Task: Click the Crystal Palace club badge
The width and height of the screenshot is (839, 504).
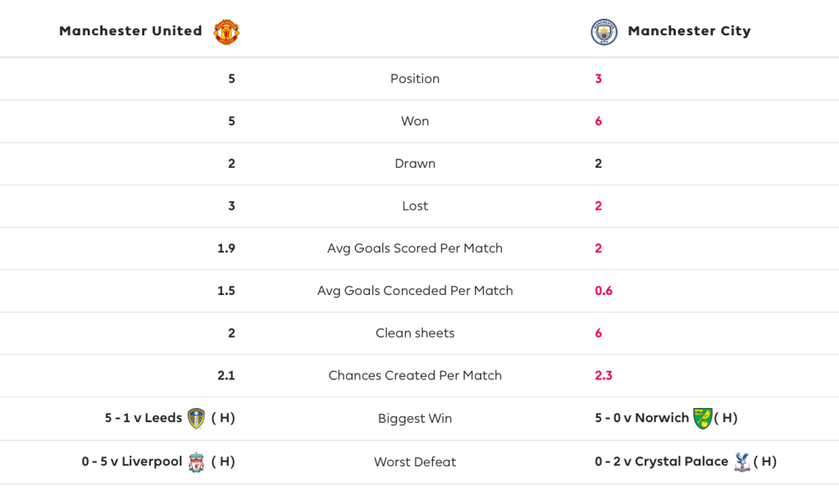Action: tap(741, 461)
